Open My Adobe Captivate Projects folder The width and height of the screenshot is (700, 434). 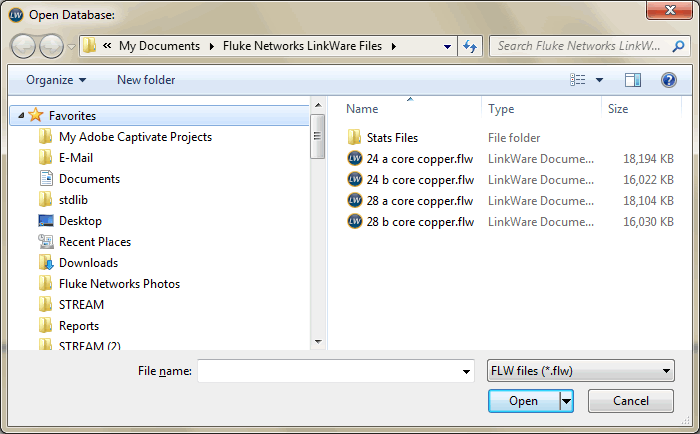(135, 137)
